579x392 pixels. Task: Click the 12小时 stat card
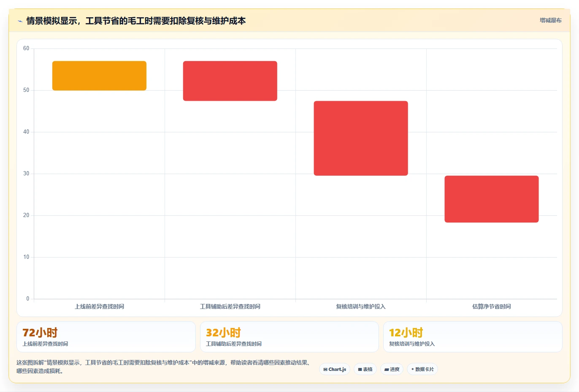click(x=473, y=337)
